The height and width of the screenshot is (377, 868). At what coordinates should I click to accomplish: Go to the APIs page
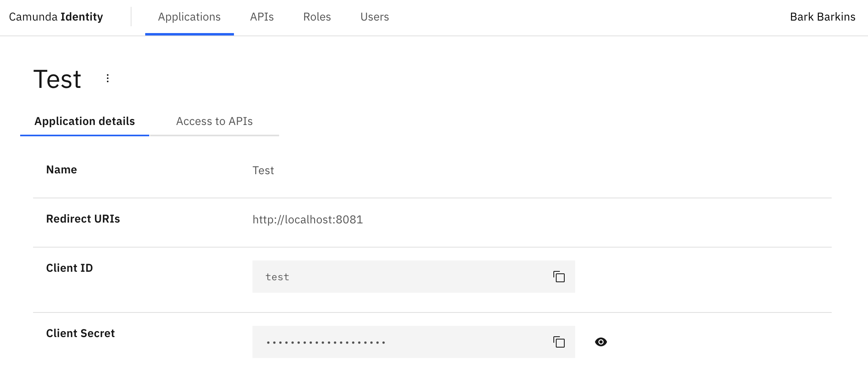[x=262, y=17]
